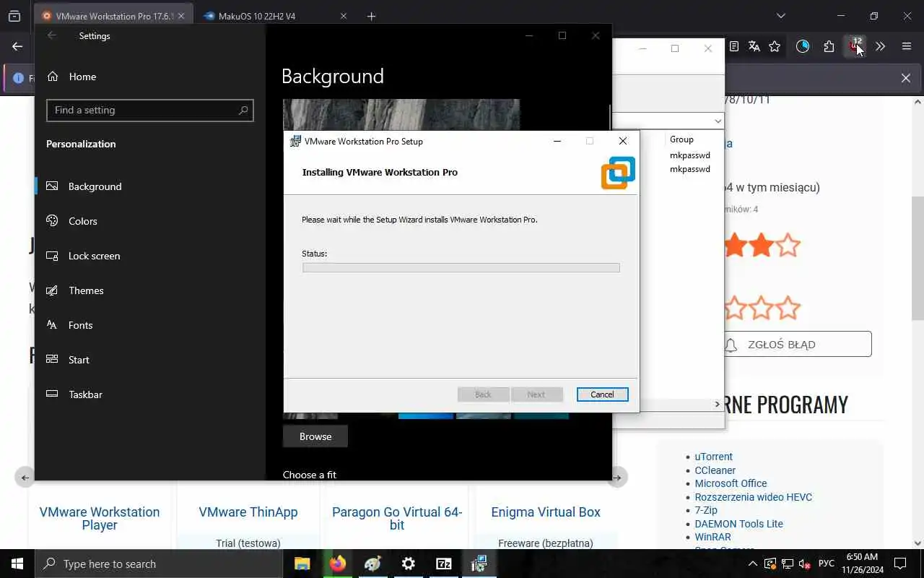Click ZGŁOŚ BŁĄD button

pyautogui.click(x=798, y=344)
